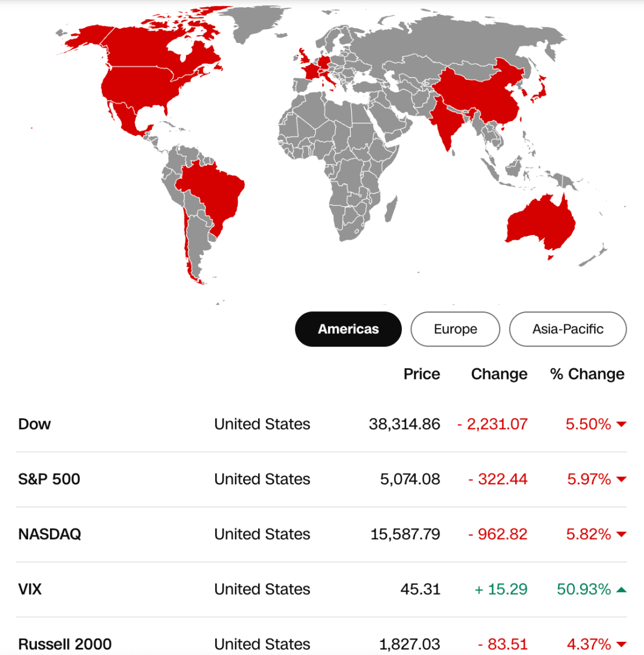Select the Americas region tab
The height and width of the screenshot is (655, 644).
tap(348, 329)
